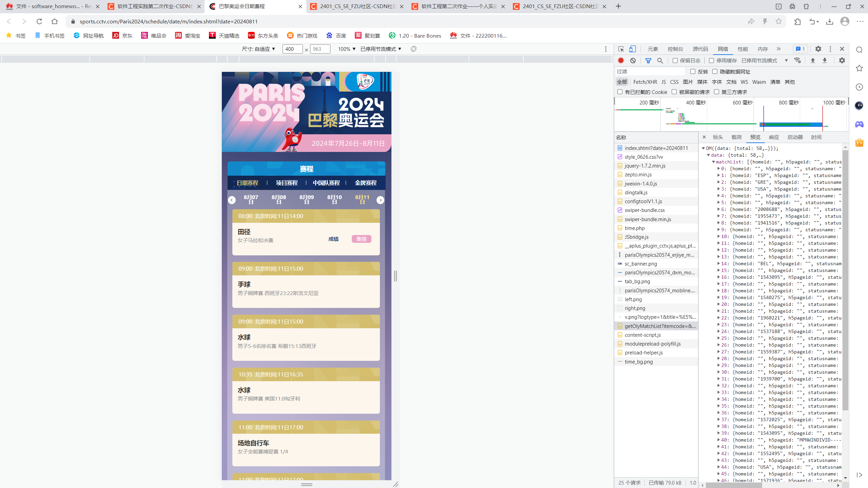Viewport: 868px width, 488px height.
Task: Open the 标头 tab
Action: click(718, 137)
